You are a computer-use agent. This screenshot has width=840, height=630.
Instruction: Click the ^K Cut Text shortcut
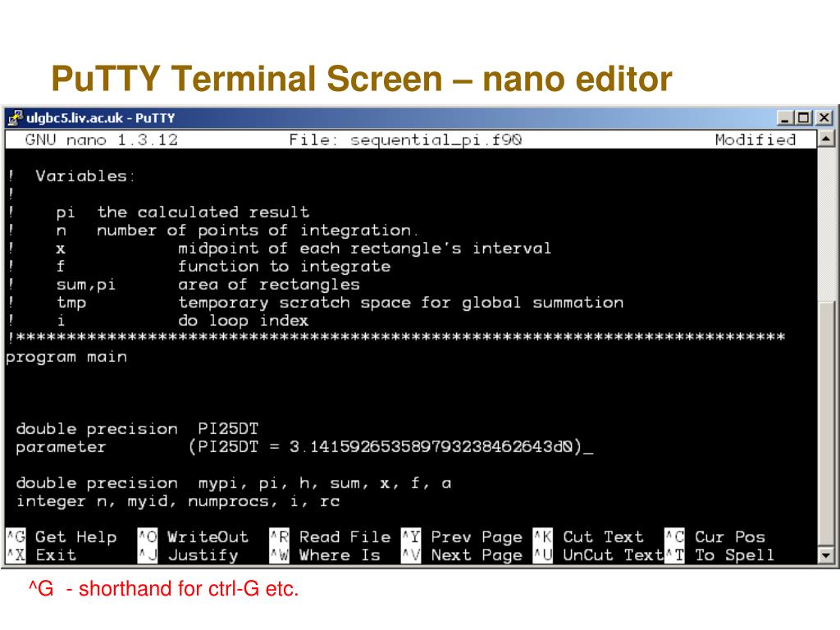[x=589, y=536]
